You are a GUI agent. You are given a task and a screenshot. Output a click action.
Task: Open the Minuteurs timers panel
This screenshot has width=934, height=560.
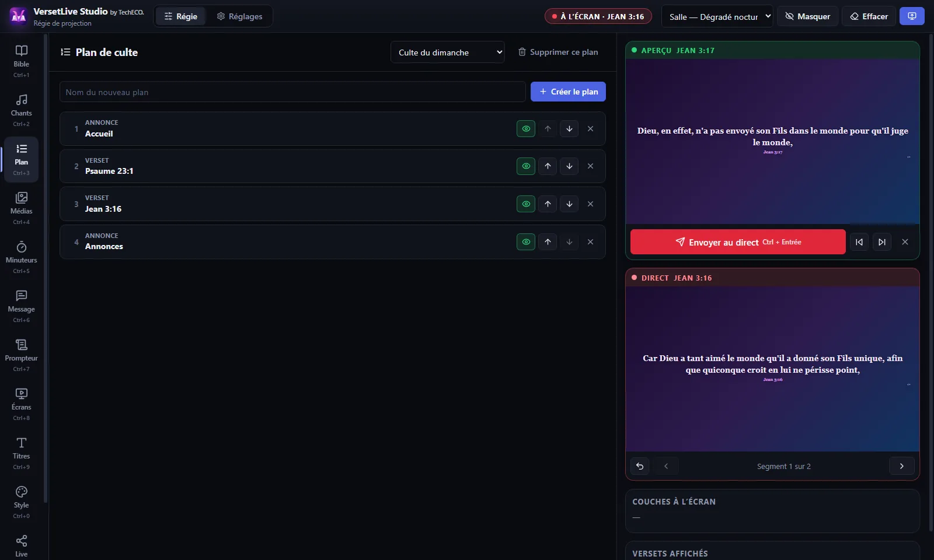(22, 257)
